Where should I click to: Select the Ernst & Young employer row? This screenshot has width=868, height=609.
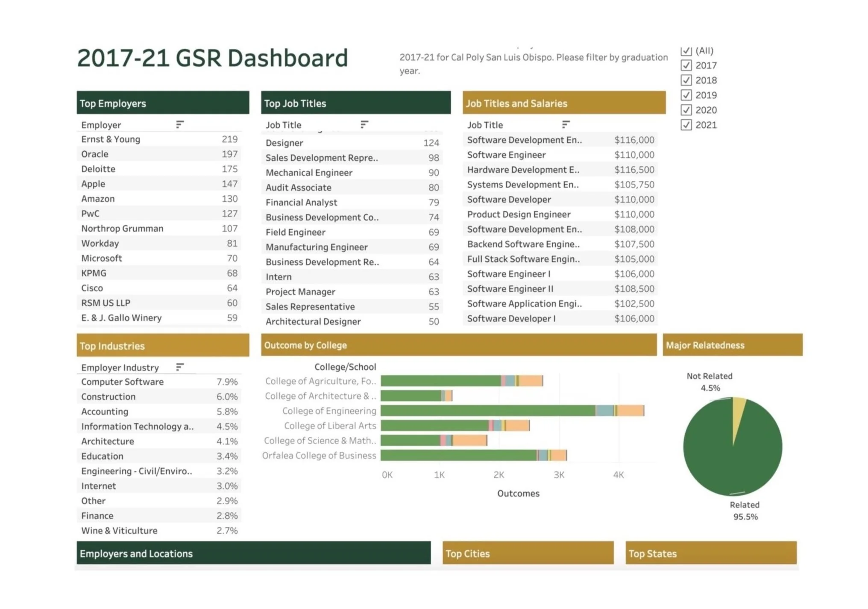(111, 139)
